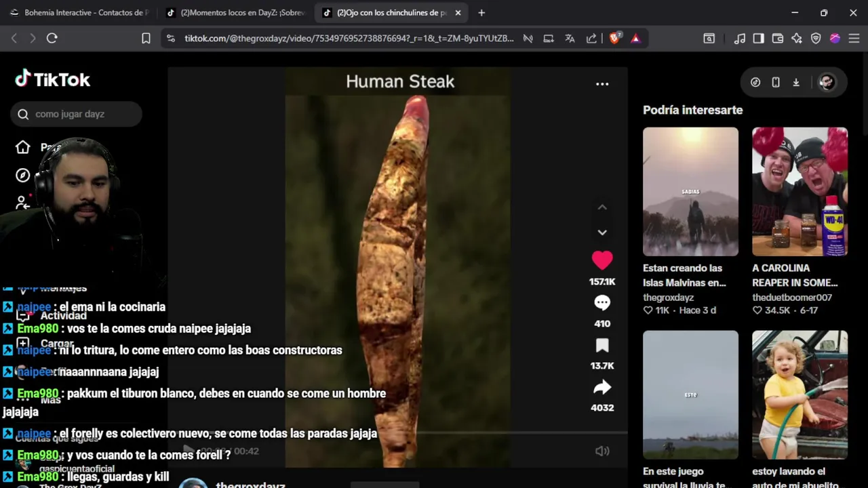Open the music playlist toolbar icon

coord(740,39)
